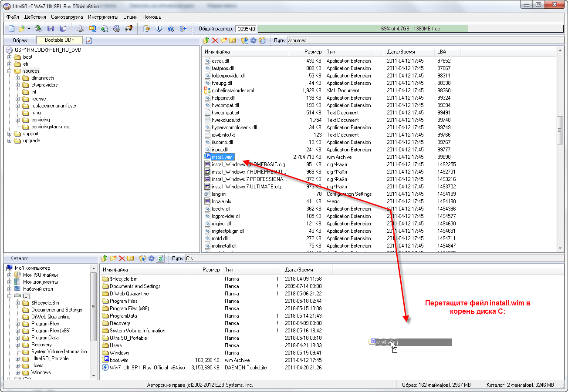Open the Помощь menu
The width and height of the screenshot is (568, 392).
click(x=152, y=17)
